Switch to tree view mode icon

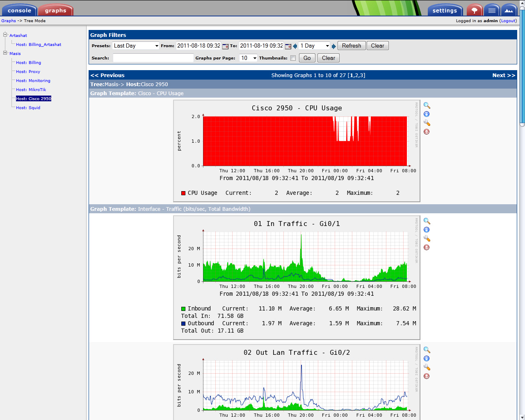tap(475, 10)
